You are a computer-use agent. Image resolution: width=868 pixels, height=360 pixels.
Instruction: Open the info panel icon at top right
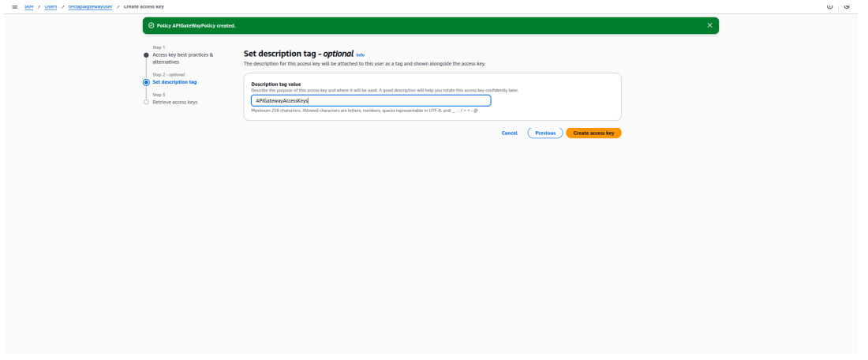coord(829,6)
